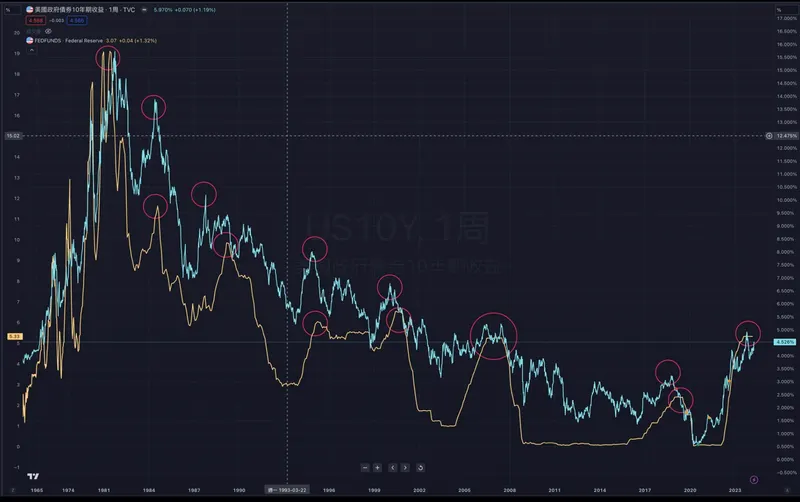Click the 4.526% current price label
Screen dimensions: 800x502
785,342
